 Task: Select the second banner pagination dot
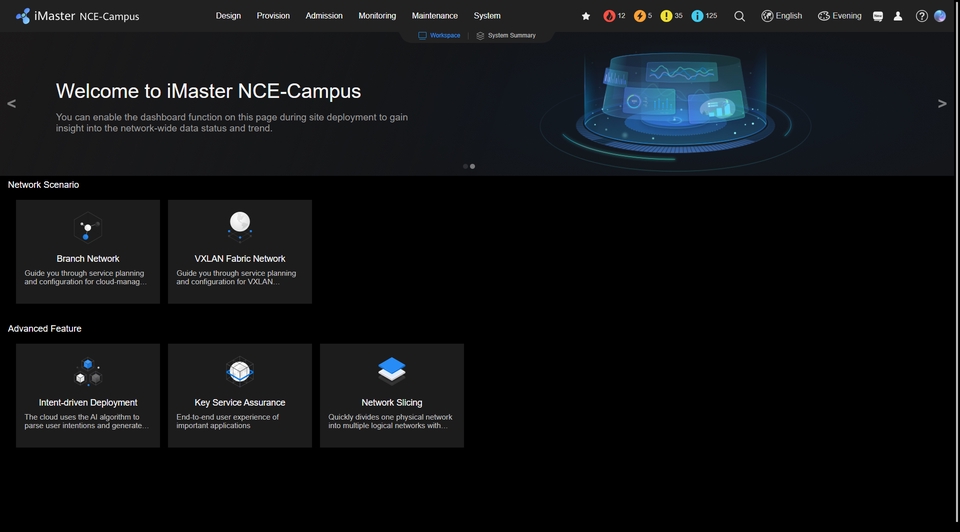coord(472,167)
